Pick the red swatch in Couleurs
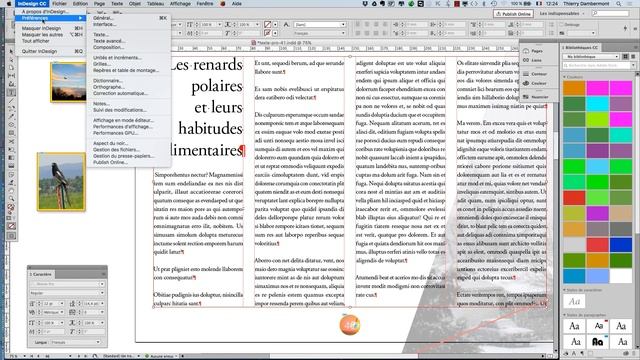Image resolution: width=640 pixels, height=360 pixels. 574,198
